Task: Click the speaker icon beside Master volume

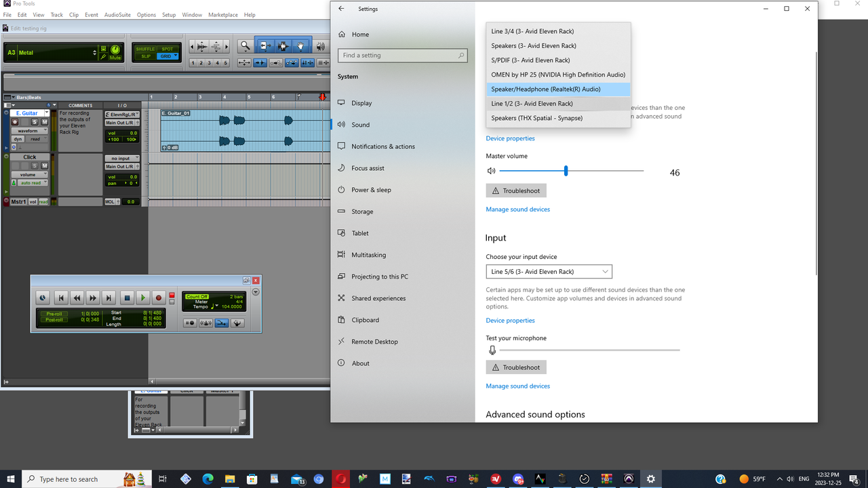Action: point(491,171)
